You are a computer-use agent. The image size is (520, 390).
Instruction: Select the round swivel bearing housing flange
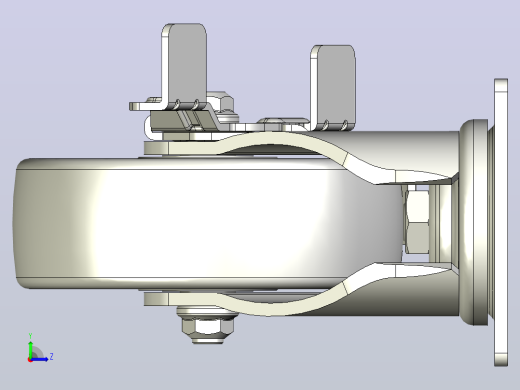pyautogui.click(x=474, y=222)
